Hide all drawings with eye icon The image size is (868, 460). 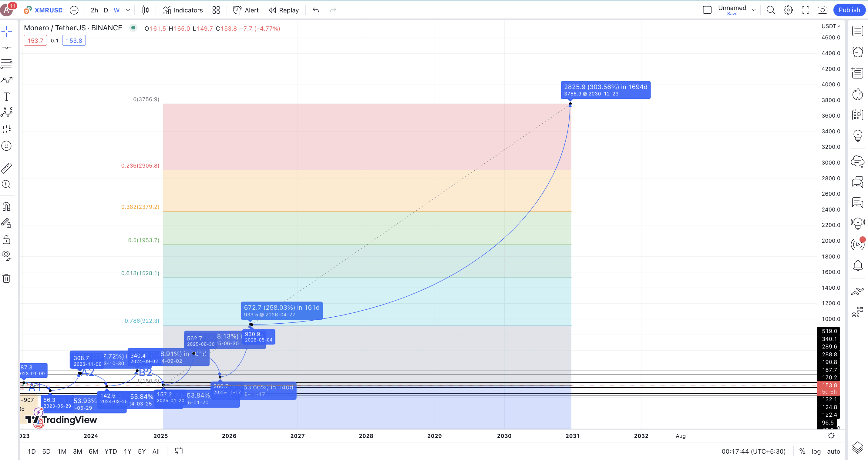pos(6,255)
